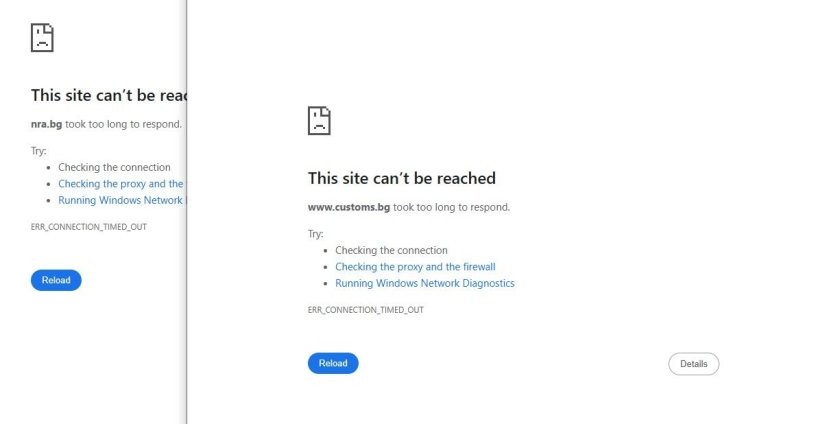Click the "Try:" label on nra.bg page

click(39, 151)
